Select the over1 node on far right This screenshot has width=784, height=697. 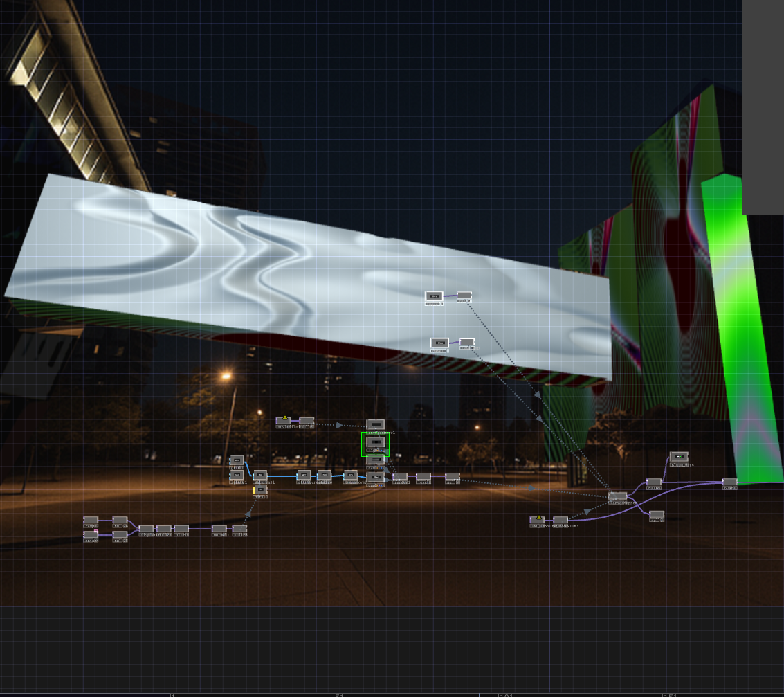click(x=730, y=482)
